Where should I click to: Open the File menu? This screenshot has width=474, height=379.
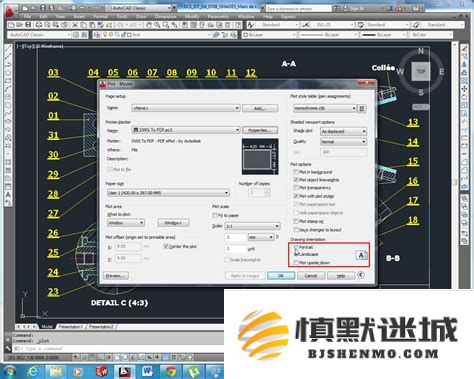[27, 16]
